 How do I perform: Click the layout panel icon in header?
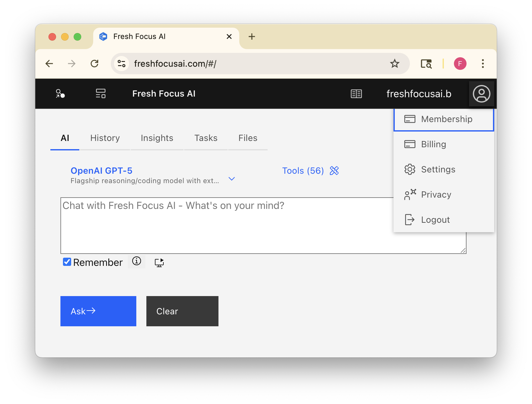(x=101, y=93)
